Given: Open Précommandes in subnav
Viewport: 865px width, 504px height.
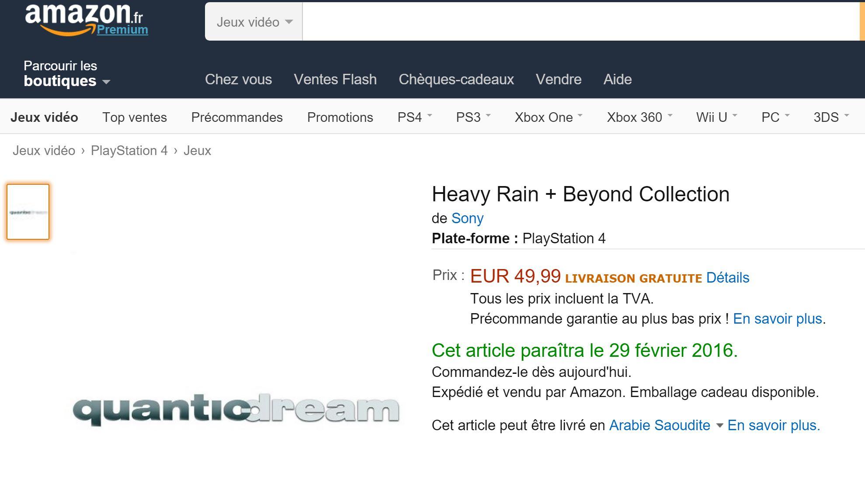Looking at the screenshot, I should 237,117.
